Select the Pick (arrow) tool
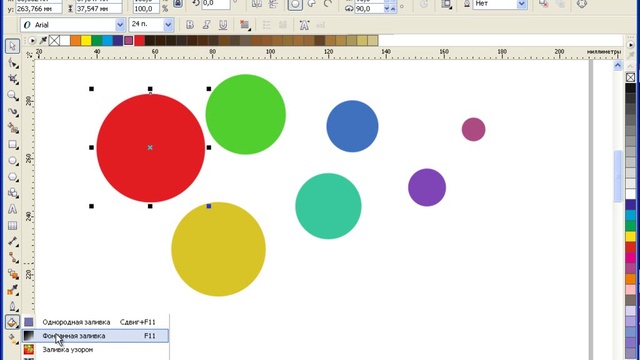This screenshot has height=360, width=640. (12, 46)
